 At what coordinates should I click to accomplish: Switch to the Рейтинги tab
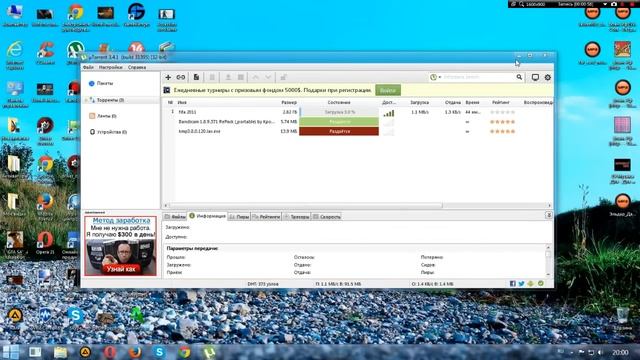(266, 217)
